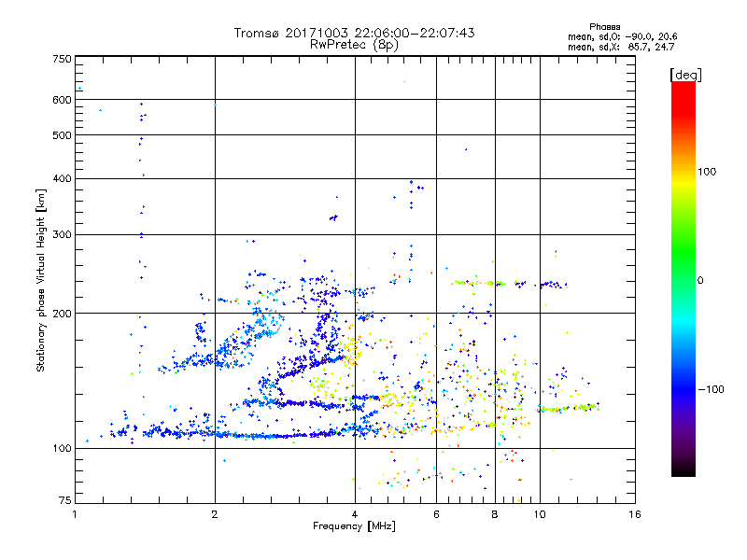Click the black bottom of the colorbar

[684, 469]
